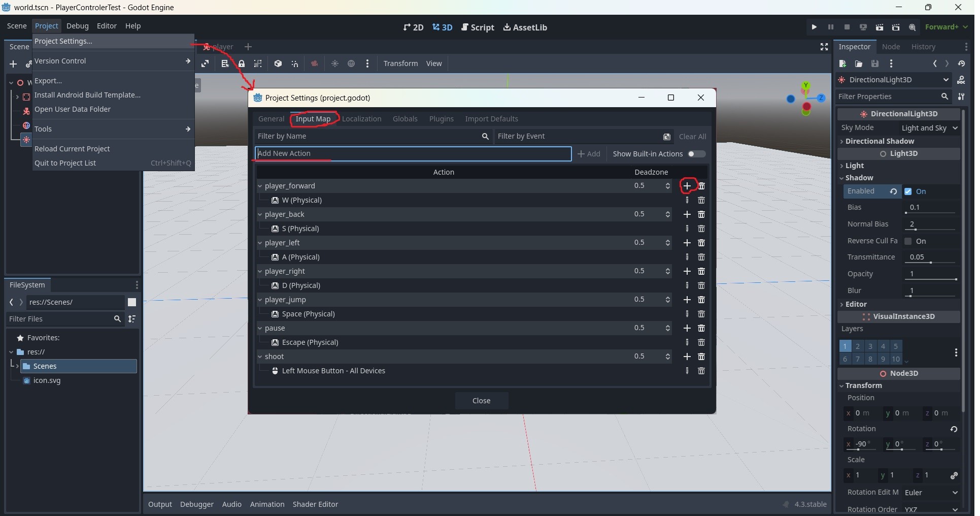Click the Add New Action input field
This screenshot has height=516, width=980.
[413, 154]
